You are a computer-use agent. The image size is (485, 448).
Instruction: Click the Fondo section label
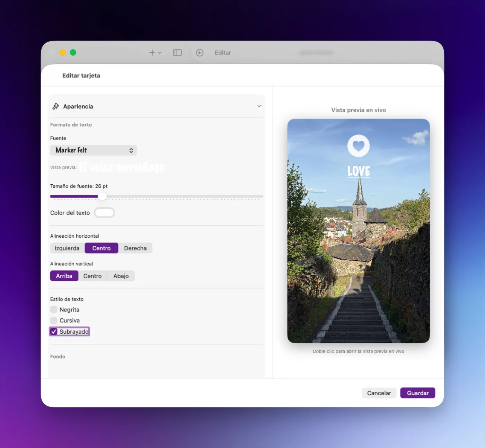point(58,357)
